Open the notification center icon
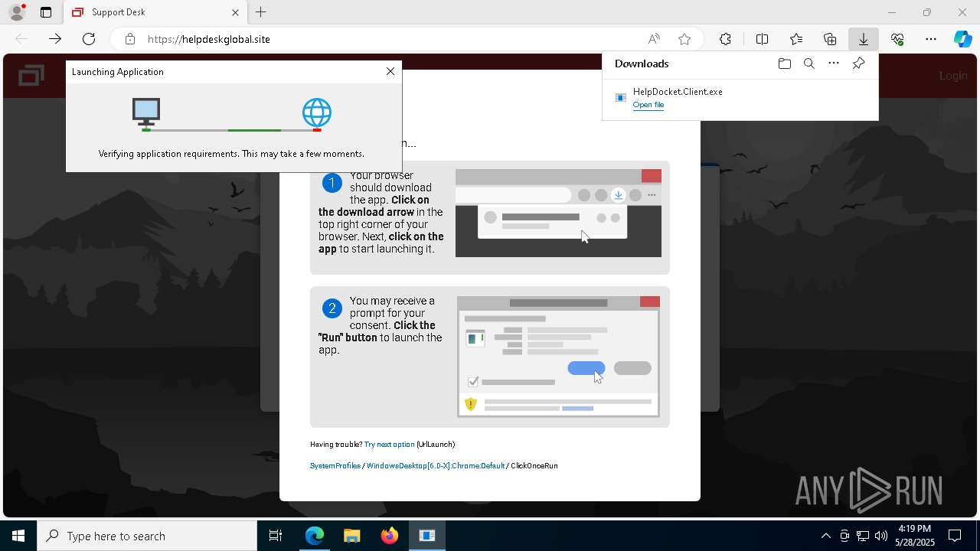The image size is (980, 551). [955, 536]
